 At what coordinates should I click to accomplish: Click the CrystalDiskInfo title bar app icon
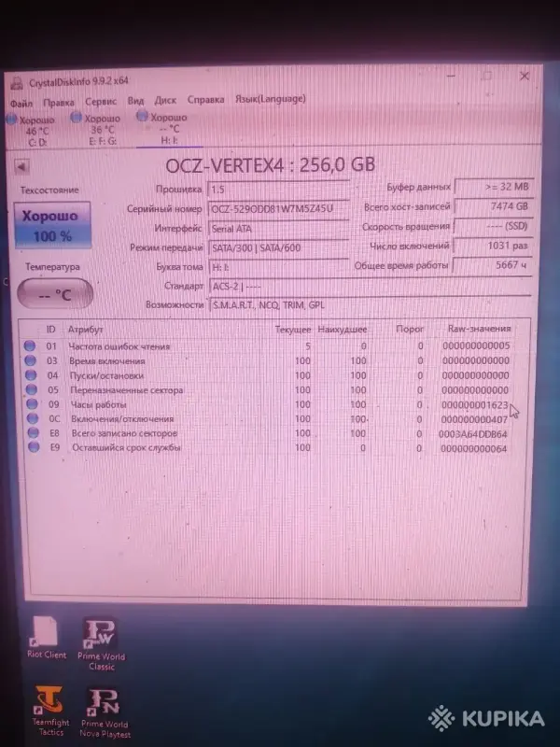(x=17, y=83)
